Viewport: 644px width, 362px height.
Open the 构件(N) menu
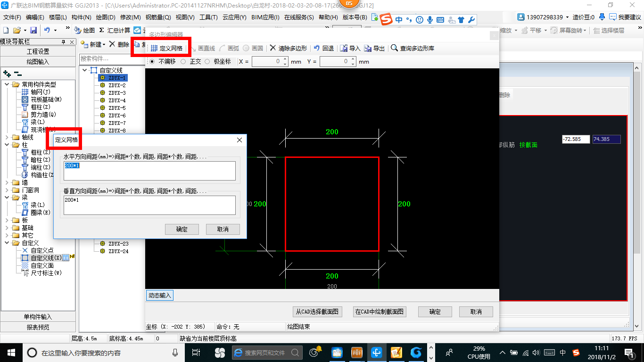[82, 17]
